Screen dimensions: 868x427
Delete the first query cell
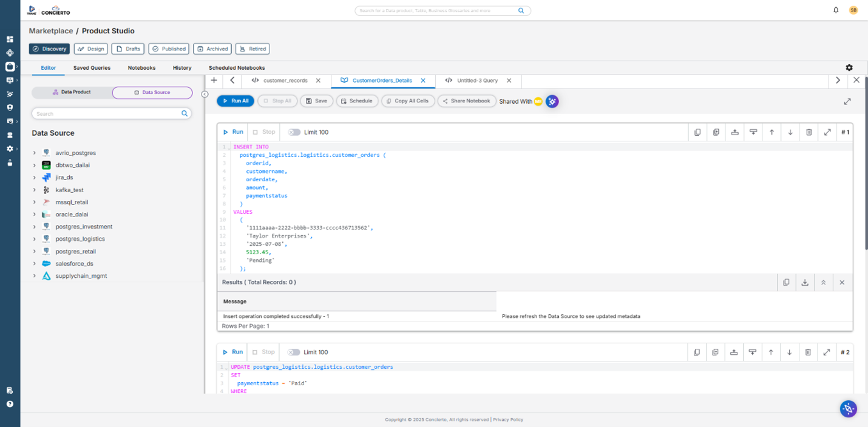pyautogui.click(x=809, y=132)
